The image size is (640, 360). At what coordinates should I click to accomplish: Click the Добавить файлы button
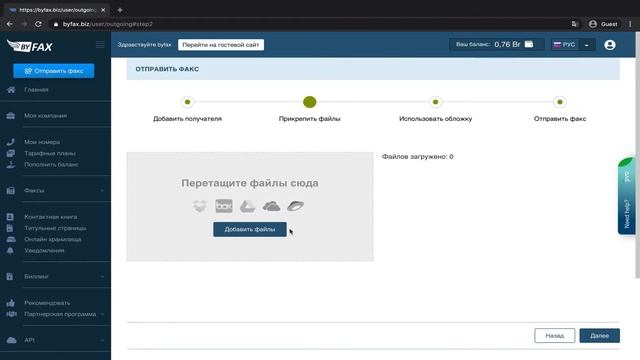coord(249,229)
